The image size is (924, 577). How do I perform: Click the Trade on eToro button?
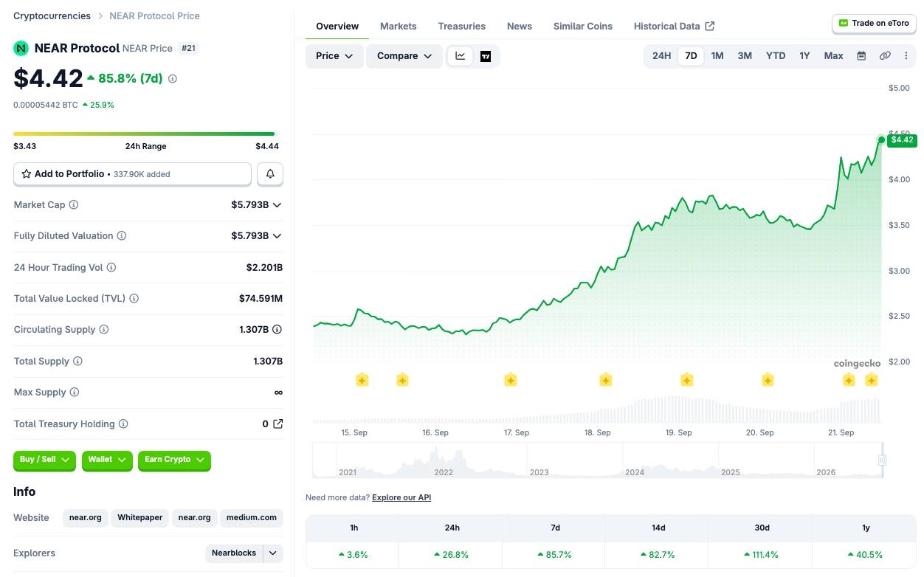pyautogui.click(x=874, y=24)
